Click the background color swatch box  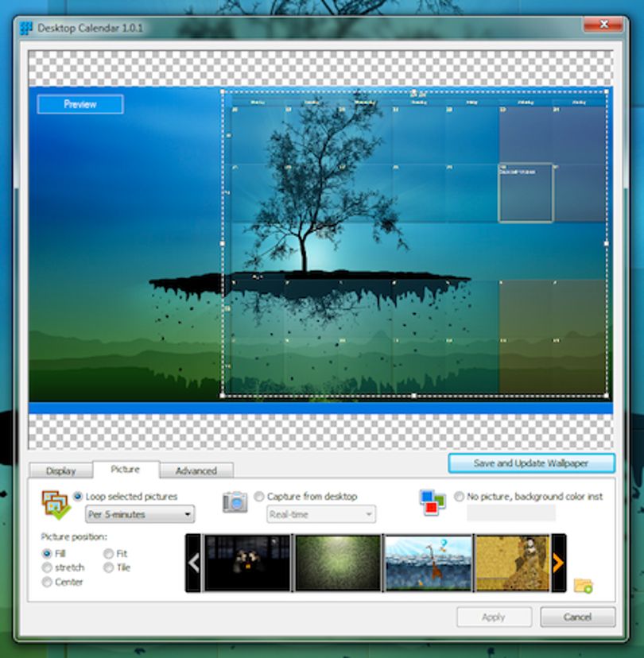(x=511, y=513)
